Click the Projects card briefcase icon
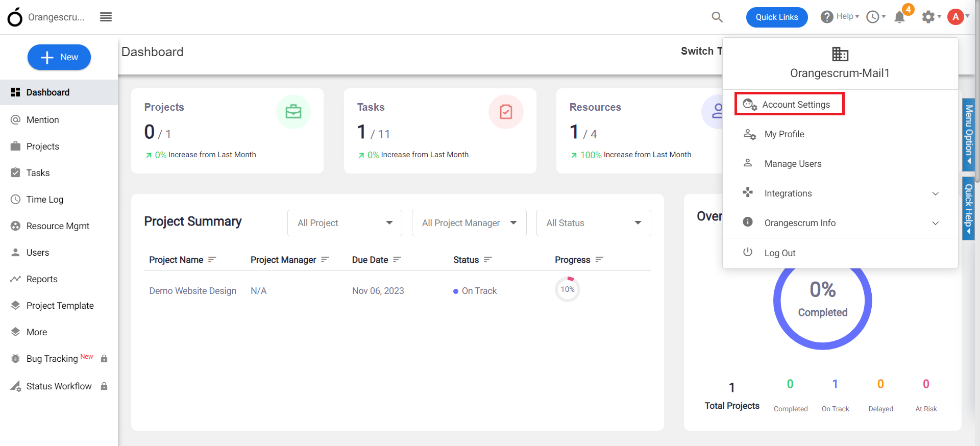 pos(293,112)
